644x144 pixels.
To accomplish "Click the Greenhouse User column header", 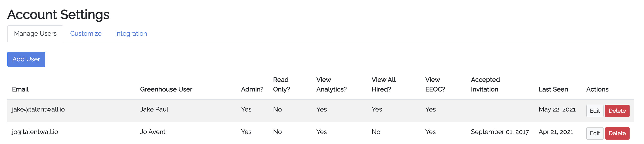I will click(x=166, y=89).
